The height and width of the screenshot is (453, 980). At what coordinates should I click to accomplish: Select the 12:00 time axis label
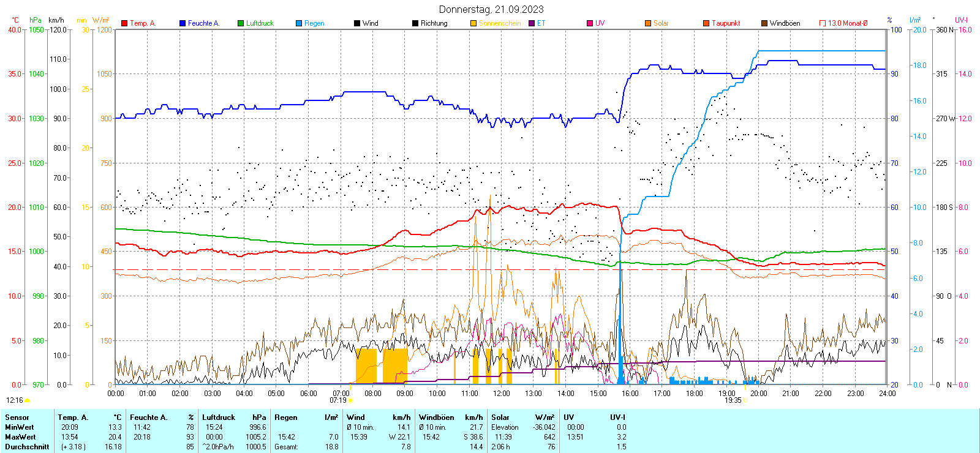pos(502,393)
